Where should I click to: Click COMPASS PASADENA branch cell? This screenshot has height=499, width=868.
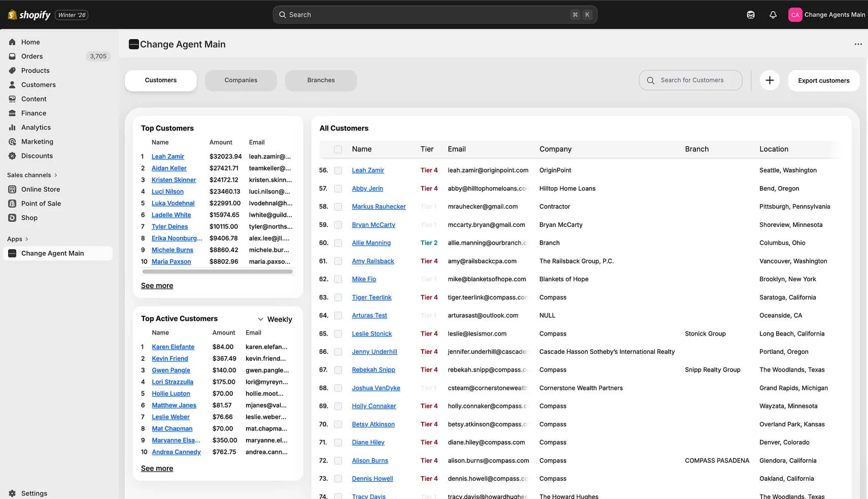tap(717, 461)
